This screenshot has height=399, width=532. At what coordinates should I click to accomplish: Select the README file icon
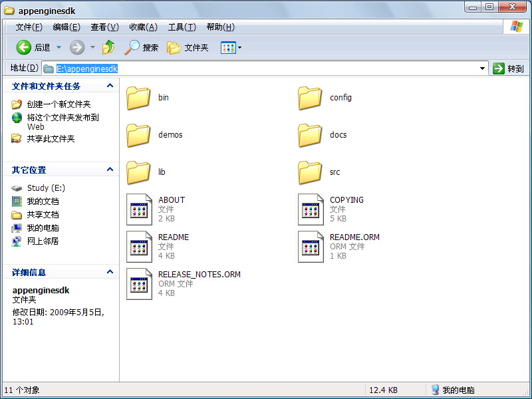pos(139,247)
